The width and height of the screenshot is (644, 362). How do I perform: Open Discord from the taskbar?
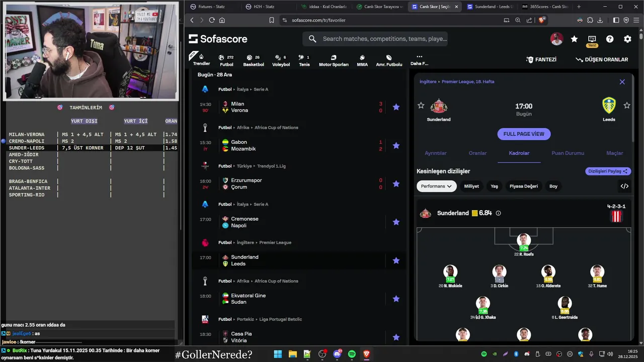click(x=337, y=354)
